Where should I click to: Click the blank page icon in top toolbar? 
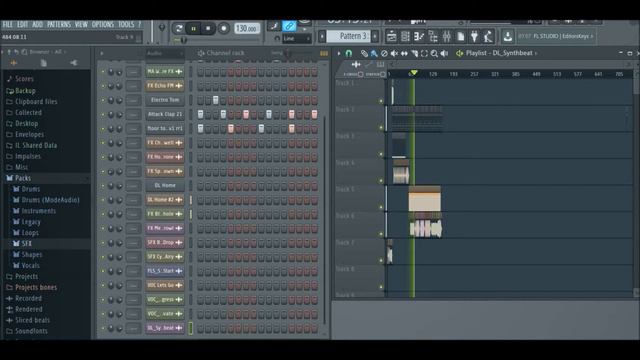[460, 37]
